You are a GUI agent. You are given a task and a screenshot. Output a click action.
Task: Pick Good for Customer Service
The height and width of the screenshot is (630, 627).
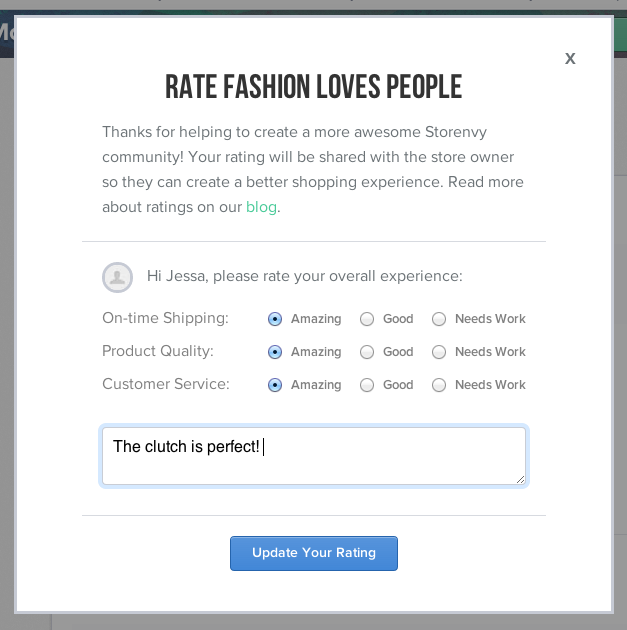coord(367,385)
